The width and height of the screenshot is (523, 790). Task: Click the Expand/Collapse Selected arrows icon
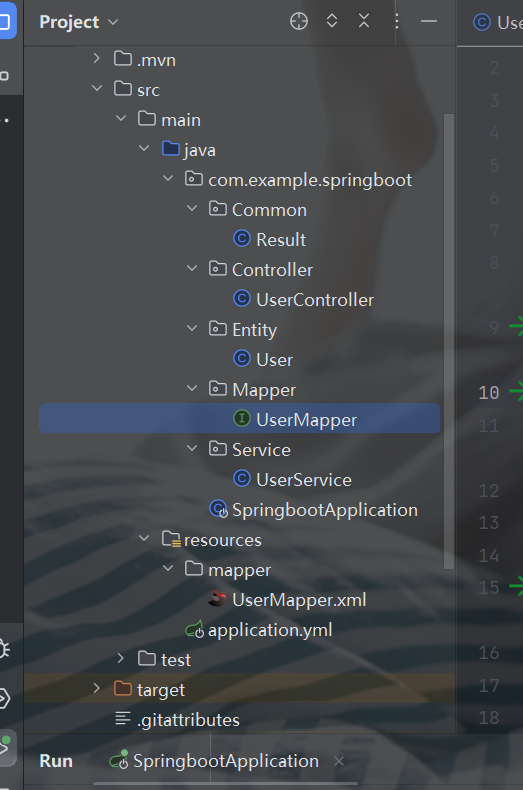pos(332,21)
